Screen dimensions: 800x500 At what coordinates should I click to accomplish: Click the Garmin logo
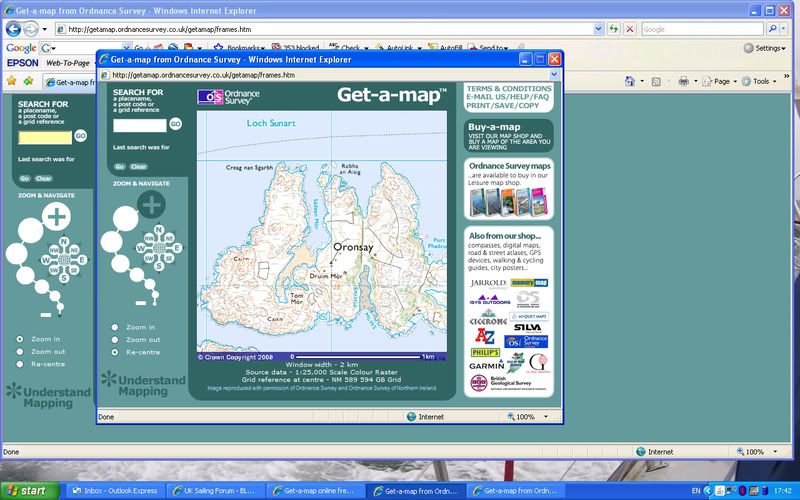(487, 366)
